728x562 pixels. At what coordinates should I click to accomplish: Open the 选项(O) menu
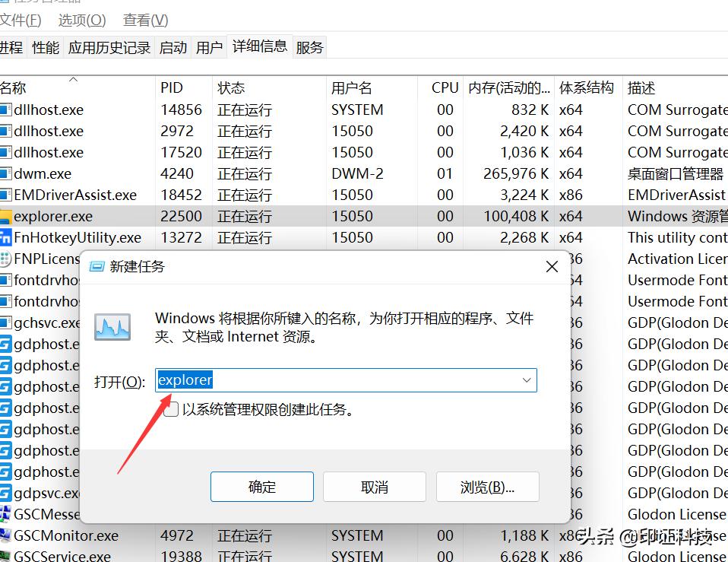pyautogui.click(x=81, y=19)
